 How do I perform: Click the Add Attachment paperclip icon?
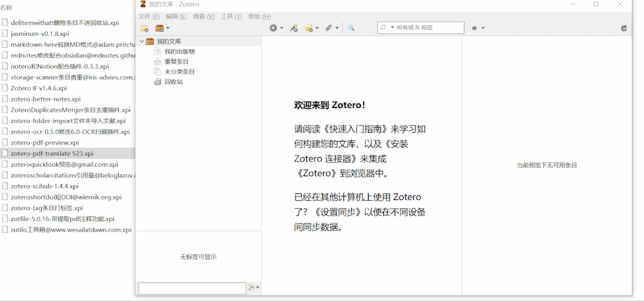point(329,28)
